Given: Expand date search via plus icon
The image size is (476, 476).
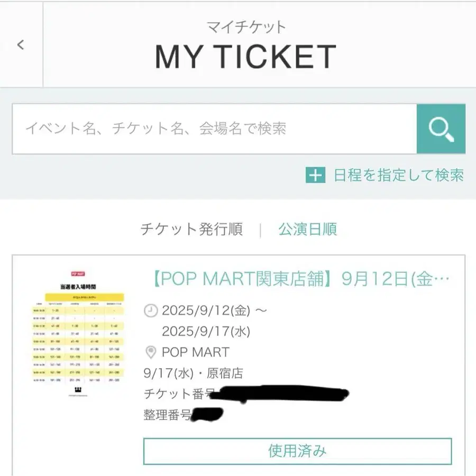Looking at the screenshot, I should click(x=315, y=175).
